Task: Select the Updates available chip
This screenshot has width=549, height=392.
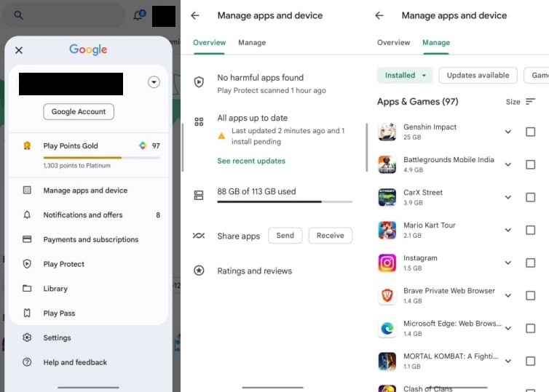Action: point(478,75)
